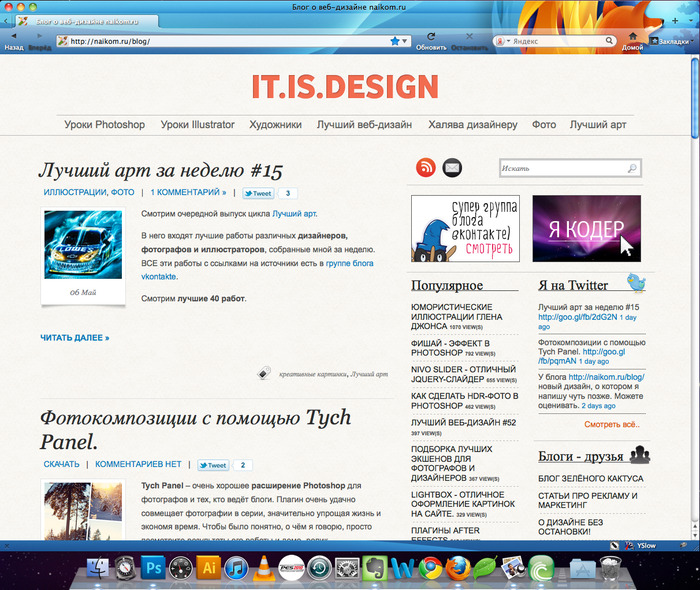Open the Художники menu item
The width and height of the screenshot is (700, 590).
(275, 125)
